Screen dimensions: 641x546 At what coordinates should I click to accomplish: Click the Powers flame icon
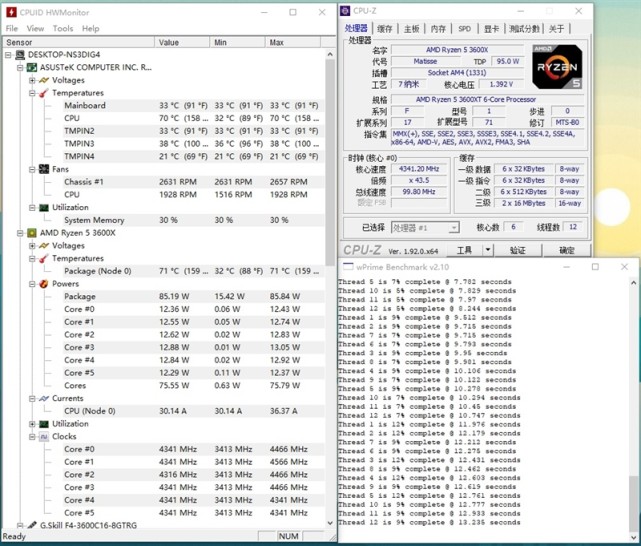coord(44,284)
